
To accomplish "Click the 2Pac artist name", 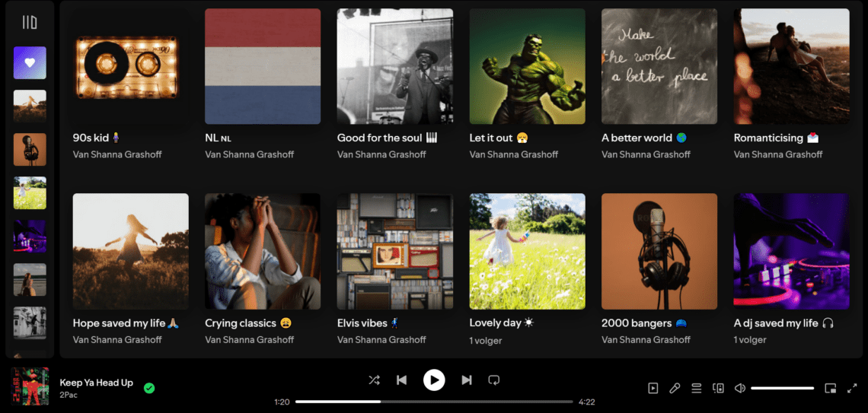I will point(69,396).
